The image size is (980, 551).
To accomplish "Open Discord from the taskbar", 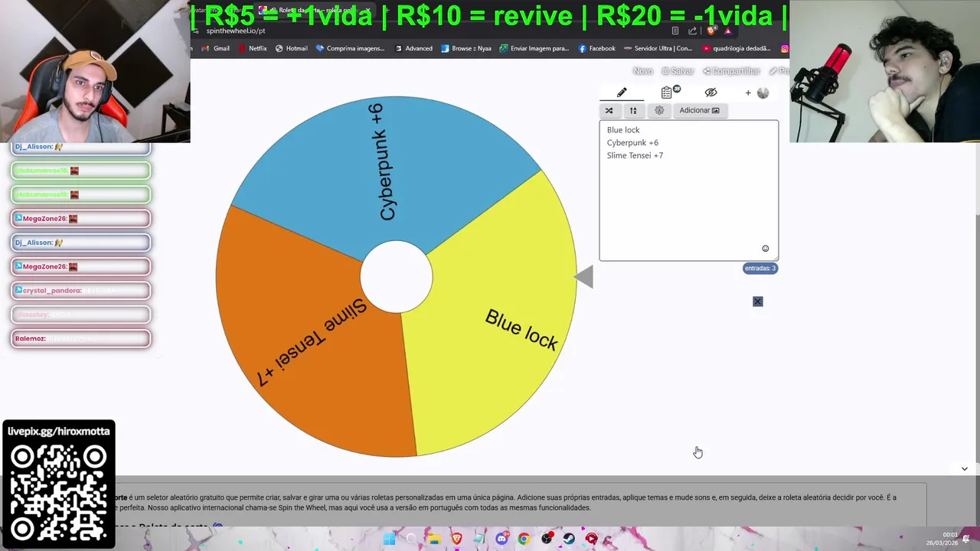I will [501, 539].
